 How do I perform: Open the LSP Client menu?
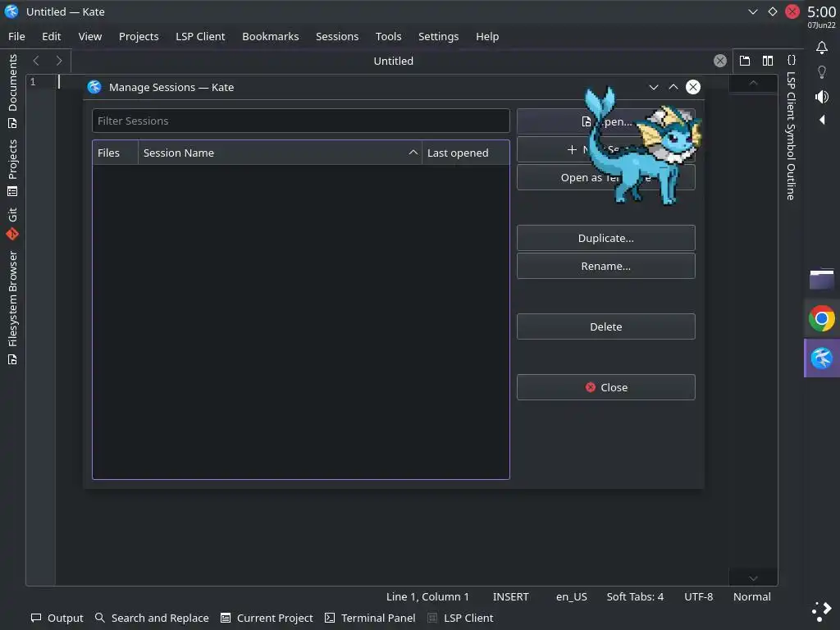coord(200,36)
